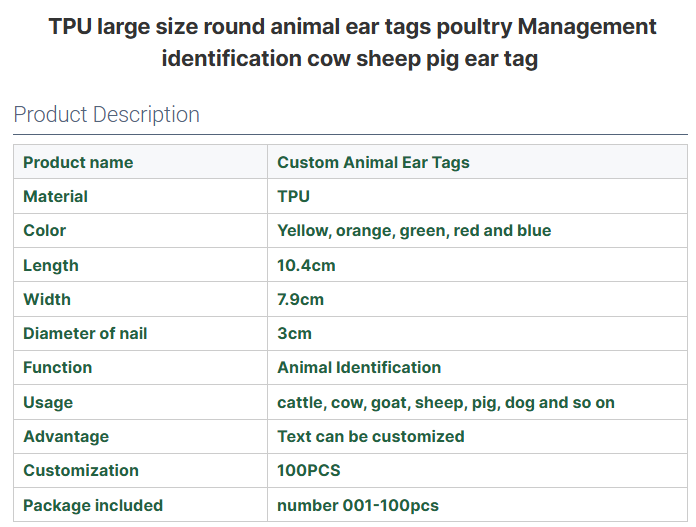Click the 10.4cm length value
696x527 pixels.
(306, 265)
